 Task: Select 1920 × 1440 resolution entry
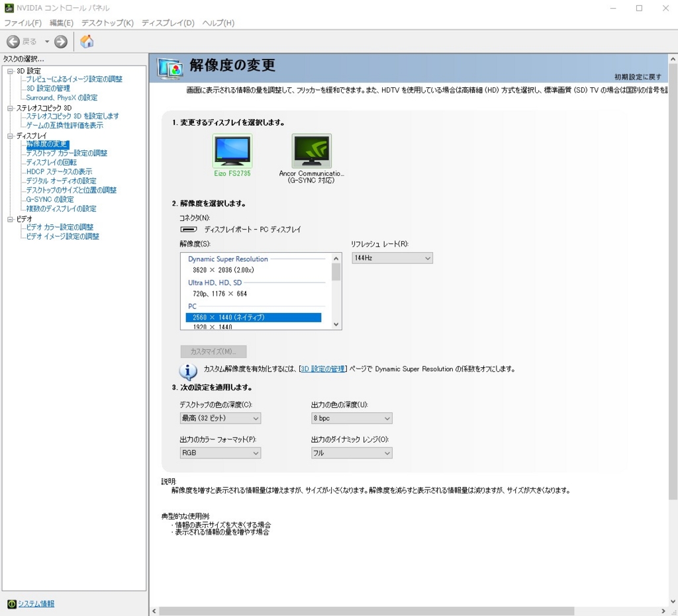pyautogui.click(x=254, y=327)
